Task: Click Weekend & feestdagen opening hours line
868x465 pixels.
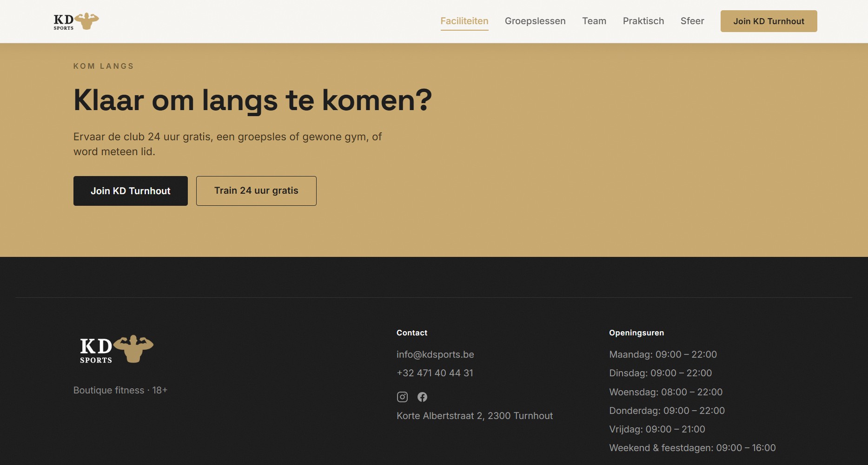Action: 692,448
